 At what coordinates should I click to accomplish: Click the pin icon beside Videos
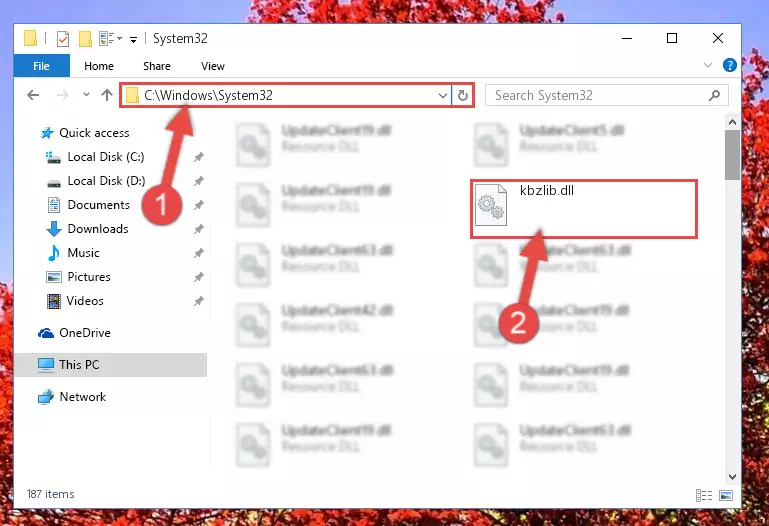coord(198,301)
